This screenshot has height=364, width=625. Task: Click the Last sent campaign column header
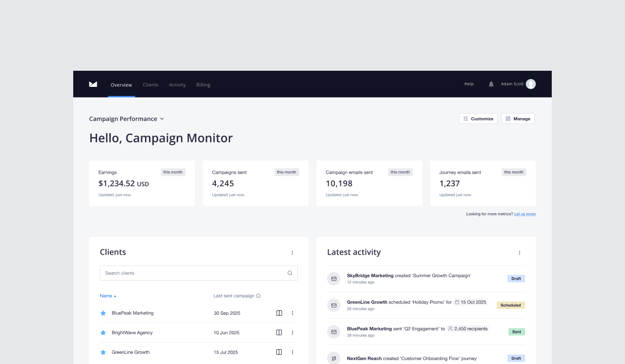click(x=234, y=296)
